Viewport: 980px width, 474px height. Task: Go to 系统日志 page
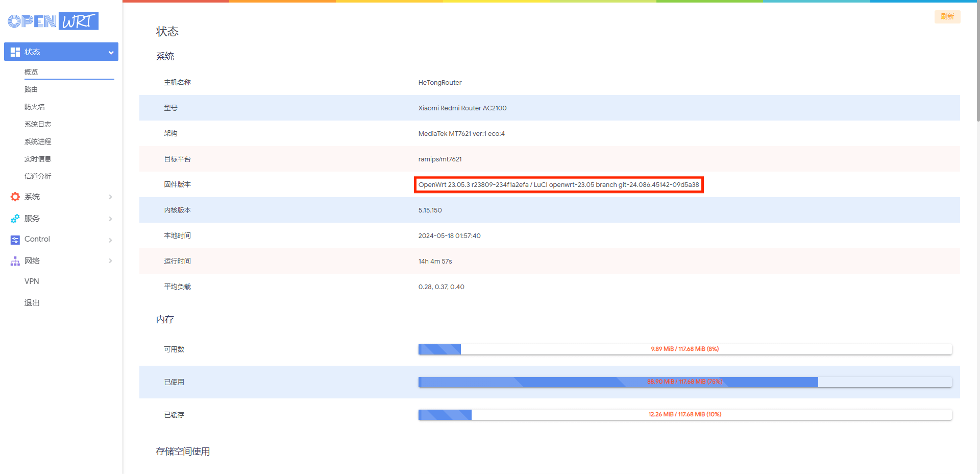38,124
